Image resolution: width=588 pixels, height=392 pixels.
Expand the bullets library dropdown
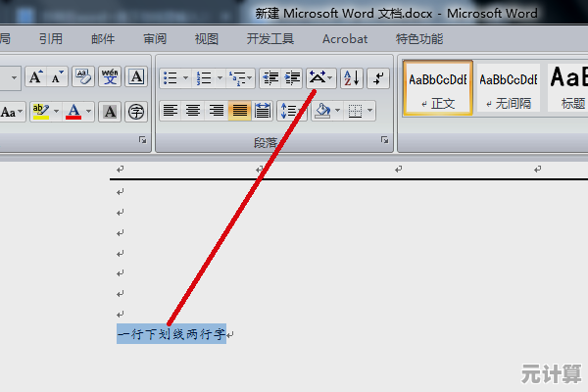click(185, 78)
